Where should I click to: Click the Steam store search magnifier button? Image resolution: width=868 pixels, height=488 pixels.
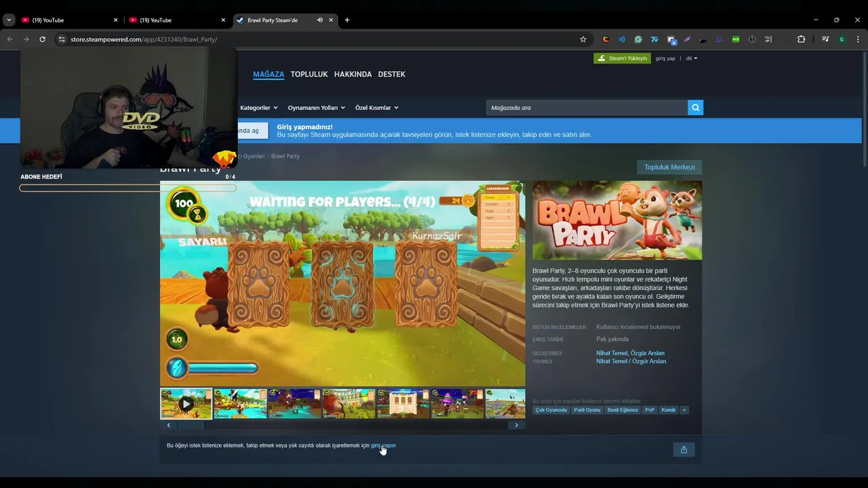coord(695,108)
